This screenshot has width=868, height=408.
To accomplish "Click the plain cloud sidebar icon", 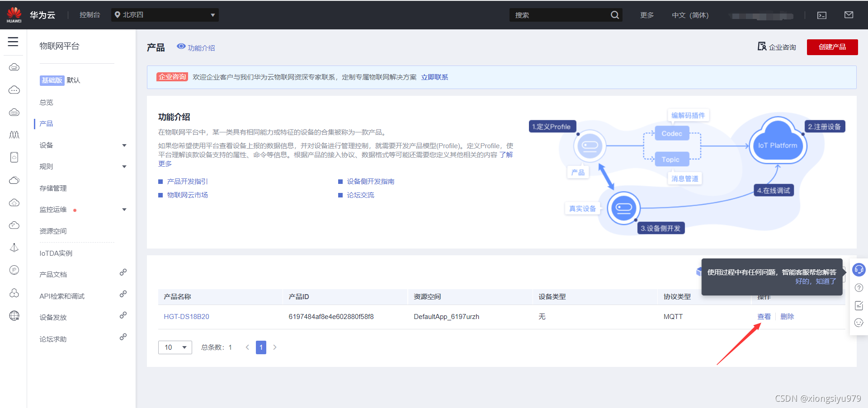I will point(14,180).
